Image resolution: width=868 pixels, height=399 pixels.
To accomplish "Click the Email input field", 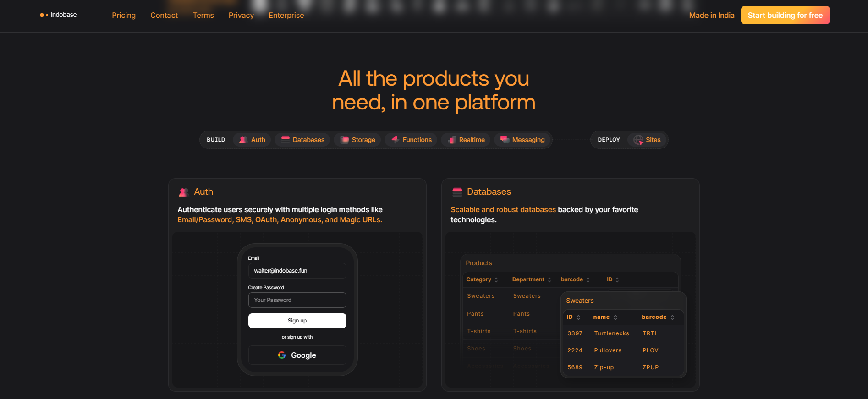I will [x=297, y=271].
